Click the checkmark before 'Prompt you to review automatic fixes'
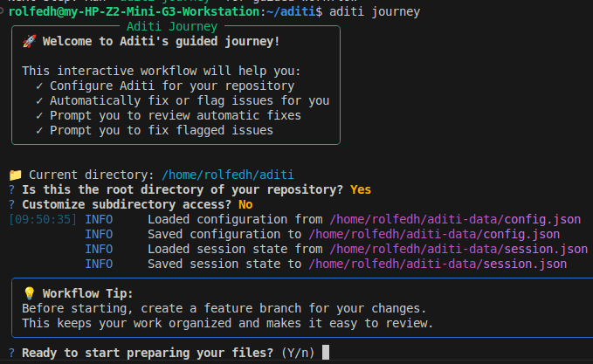Screen dimensions: 593x364 tap(39, 116)
